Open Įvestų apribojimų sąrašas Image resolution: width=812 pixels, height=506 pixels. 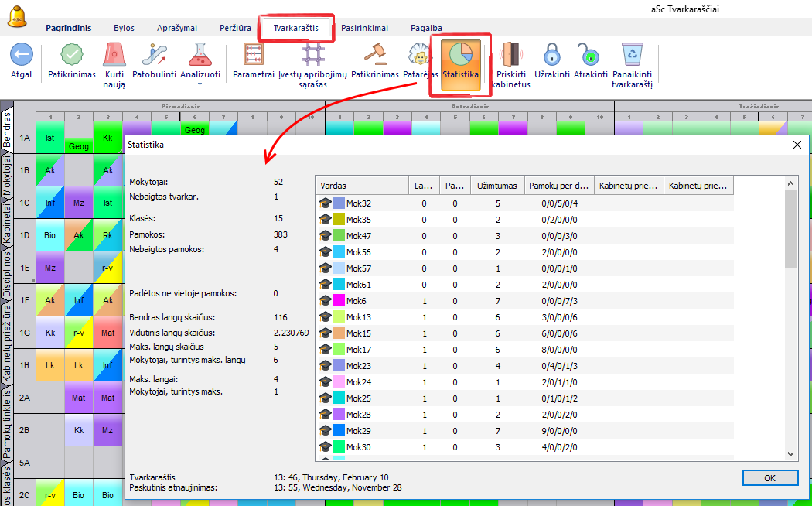pyautogui.click(x=313, y=56)
